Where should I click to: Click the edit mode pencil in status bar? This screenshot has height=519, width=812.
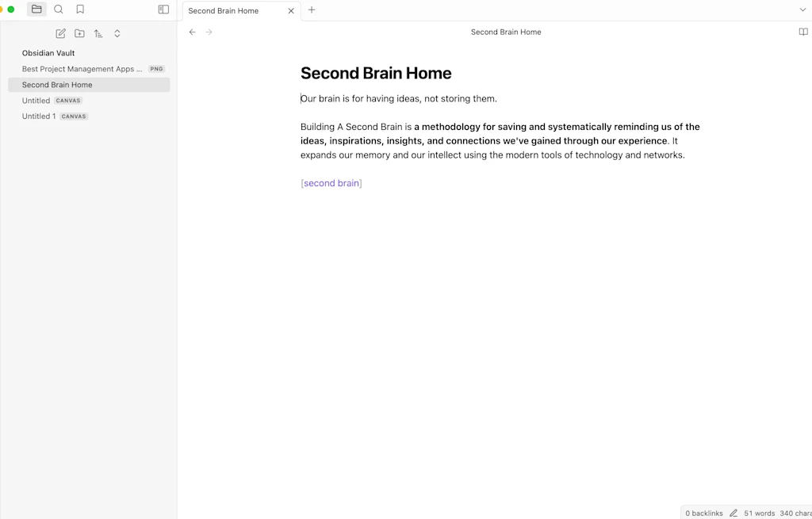pyautogui.click(x=733, y=513)
